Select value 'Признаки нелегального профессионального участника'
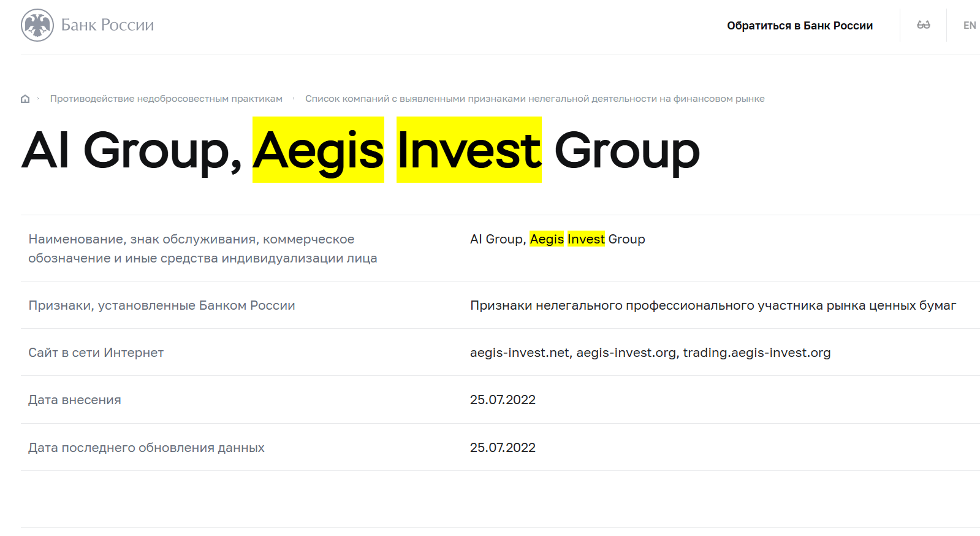Screen dimensions: 980x536 (x=713, y=305)
